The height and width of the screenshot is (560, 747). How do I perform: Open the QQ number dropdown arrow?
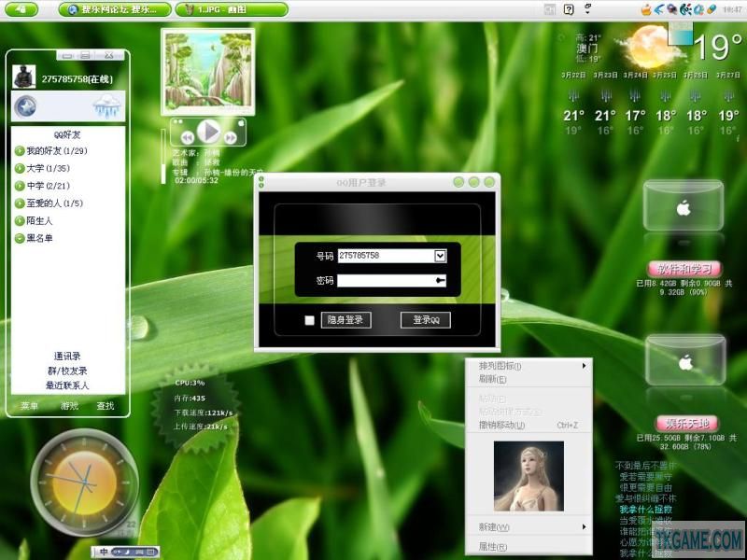coord(440,256)
